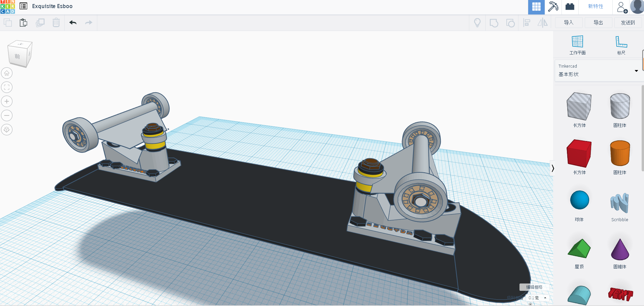
Task: Click the Ungroup shapes icon
Action: 510,23
